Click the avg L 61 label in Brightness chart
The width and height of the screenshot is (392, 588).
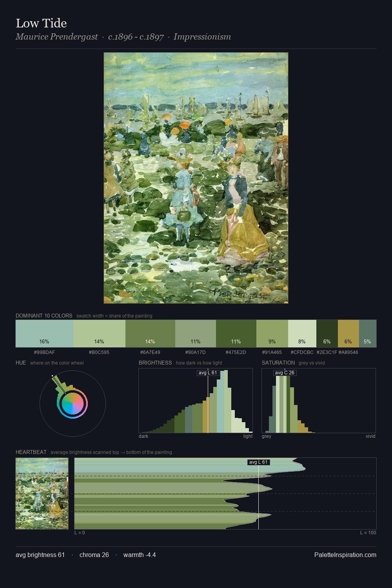208,373
